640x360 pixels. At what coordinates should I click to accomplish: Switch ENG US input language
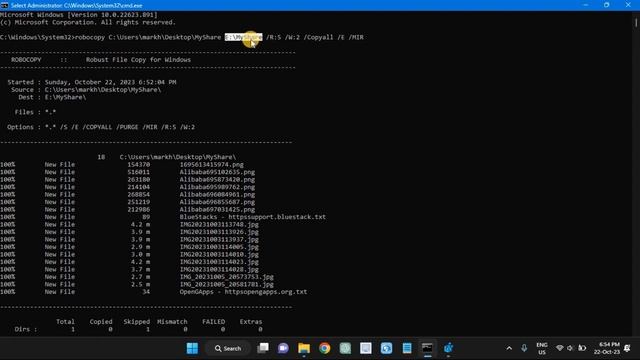[x=542, y=349]
